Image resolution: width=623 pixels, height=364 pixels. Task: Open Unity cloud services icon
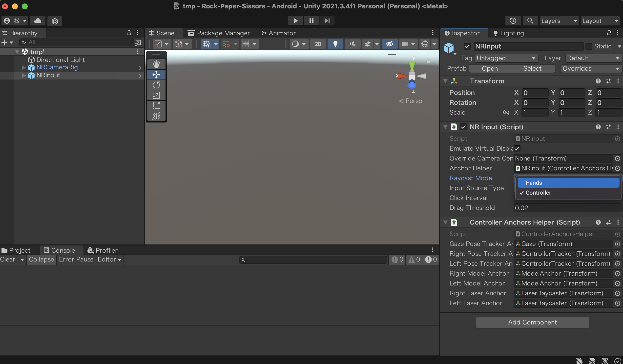(x=38, y=21)
